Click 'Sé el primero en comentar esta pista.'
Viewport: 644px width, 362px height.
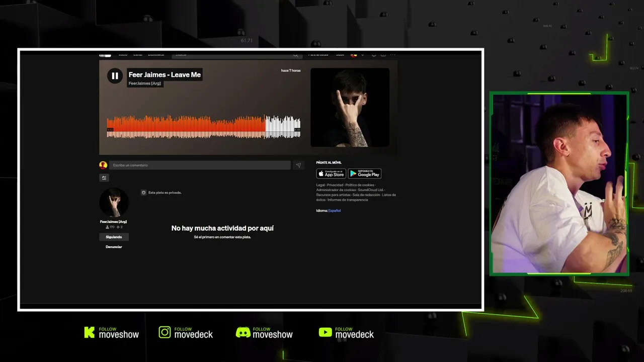click(x=222, y=237)
